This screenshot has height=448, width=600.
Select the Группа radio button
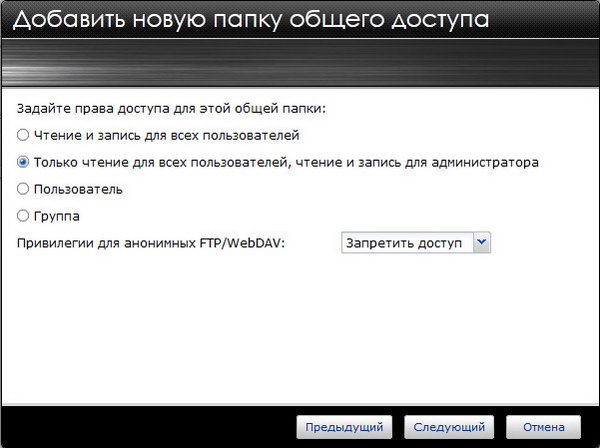pyautogui.click(x=23, y=215)
